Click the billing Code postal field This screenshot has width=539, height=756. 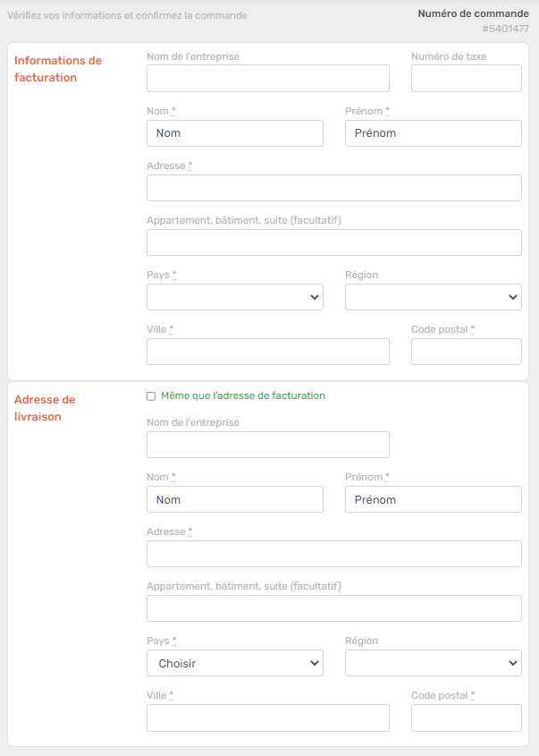tap(467, 352)
